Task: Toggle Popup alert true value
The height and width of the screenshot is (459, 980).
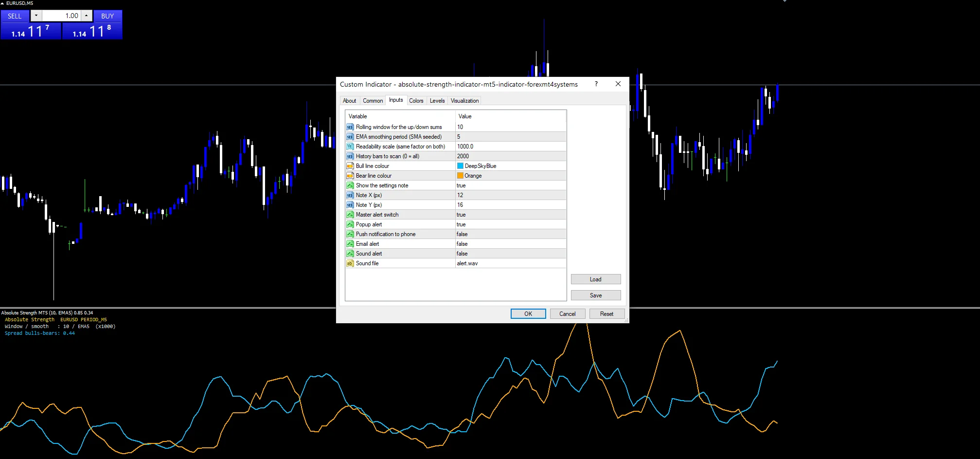Action: (511, 224)
